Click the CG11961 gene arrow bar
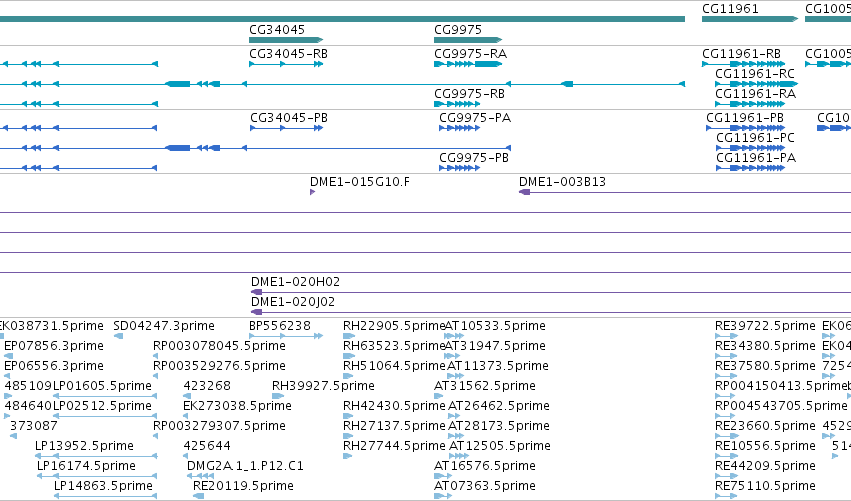 [x=750, y=19]
